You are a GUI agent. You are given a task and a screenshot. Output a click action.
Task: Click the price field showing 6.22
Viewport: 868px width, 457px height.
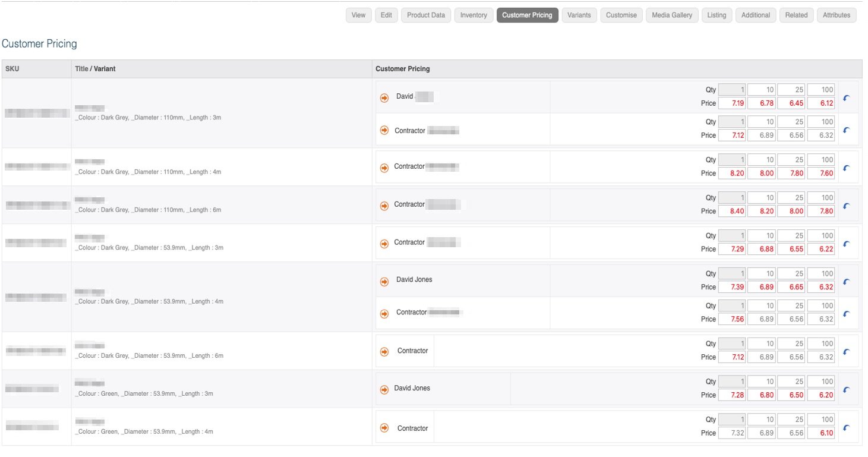pos(821,249)
